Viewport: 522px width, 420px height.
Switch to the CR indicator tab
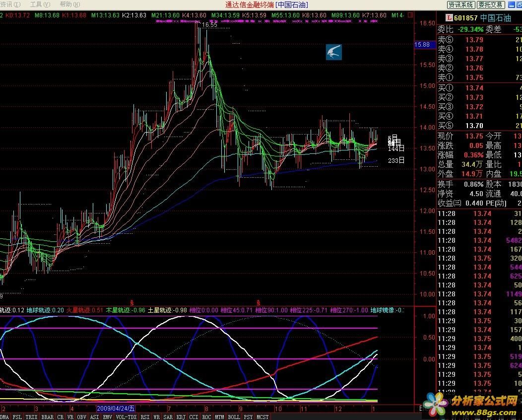[x=60, y=417]
